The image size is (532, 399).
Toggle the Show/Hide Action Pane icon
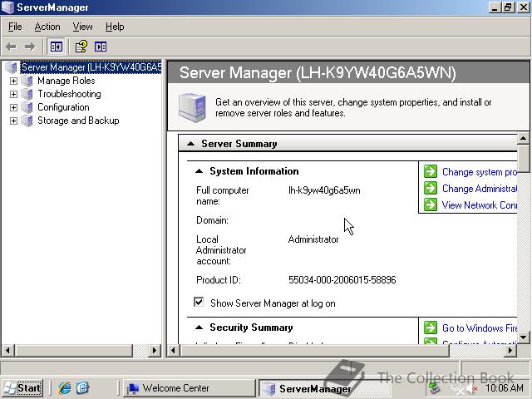[101, 47]
